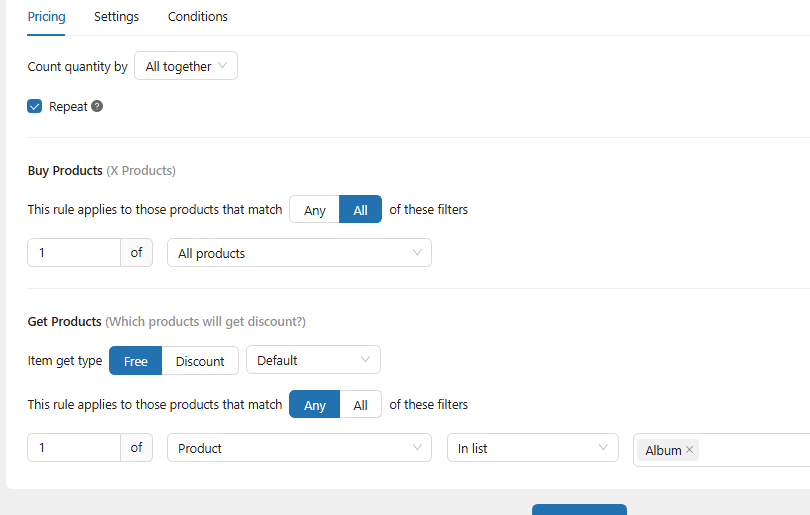Select Discount item get type
810x515 pixels.
pyautogui.click(x=200, y=361)
